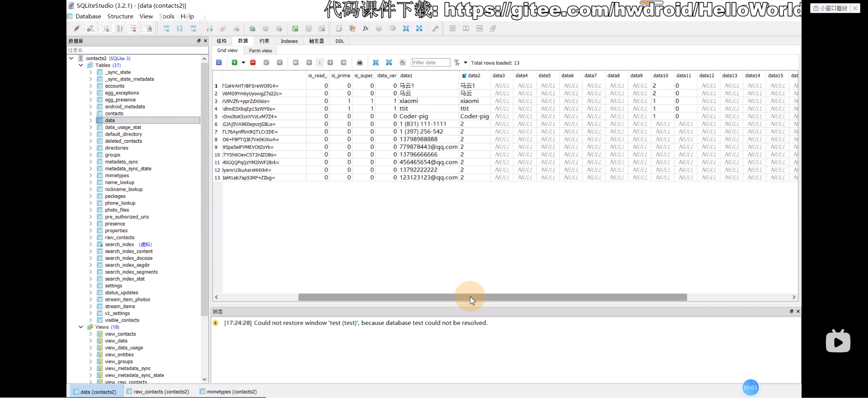Click the cell containing 13798988888
The height and width of the screenshot is (398, 868).
point(428,139)
